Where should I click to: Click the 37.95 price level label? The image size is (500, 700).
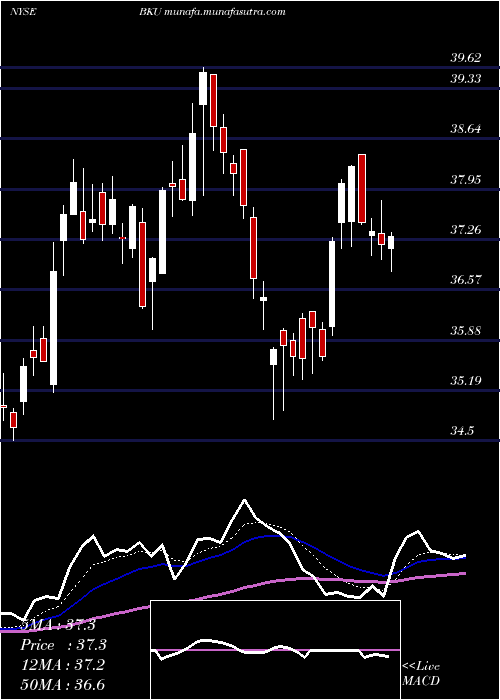click(466, 180)
